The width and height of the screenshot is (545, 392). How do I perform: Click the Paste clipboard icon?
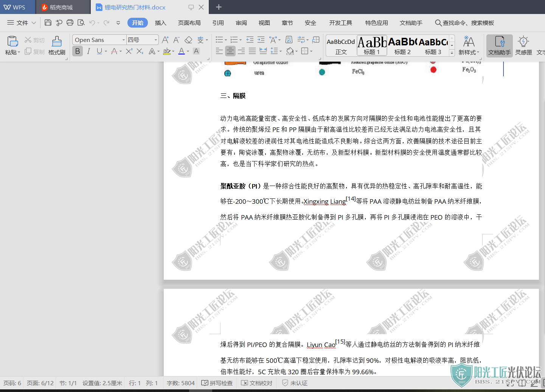12,41
